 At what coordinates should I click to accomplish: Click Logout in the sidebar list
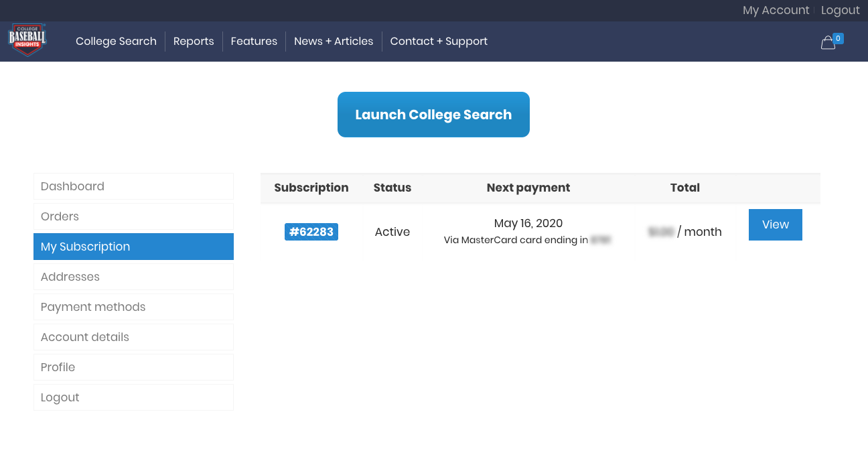(x=133, y=397)
